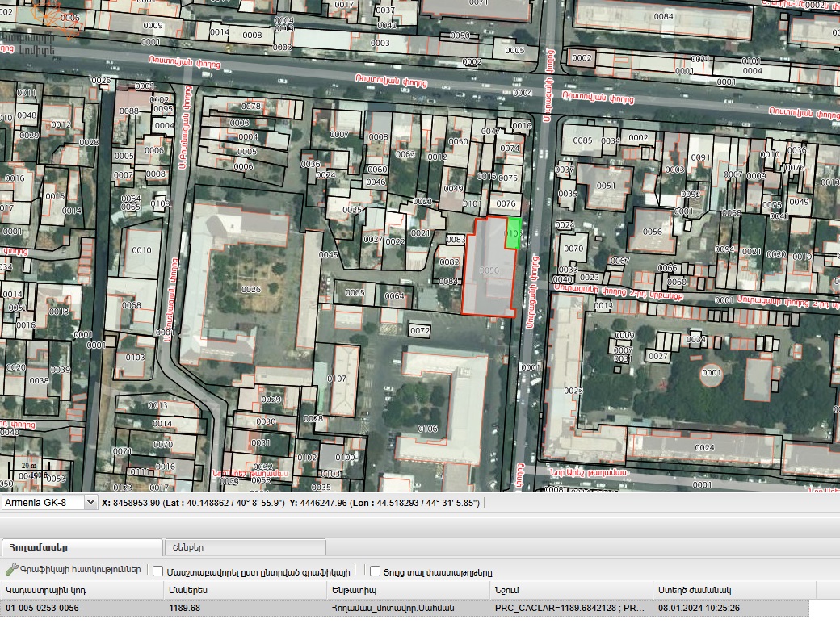Switch to the Շենքեր tab
The height and width of the screenshot is (628, 840).
pos(246,547)
